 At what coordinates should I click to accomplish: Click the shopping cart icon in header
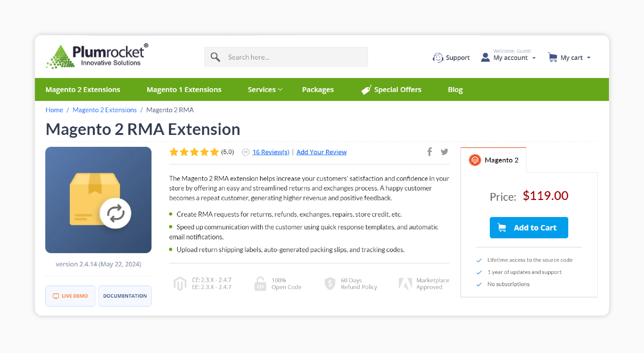(553, 57)
